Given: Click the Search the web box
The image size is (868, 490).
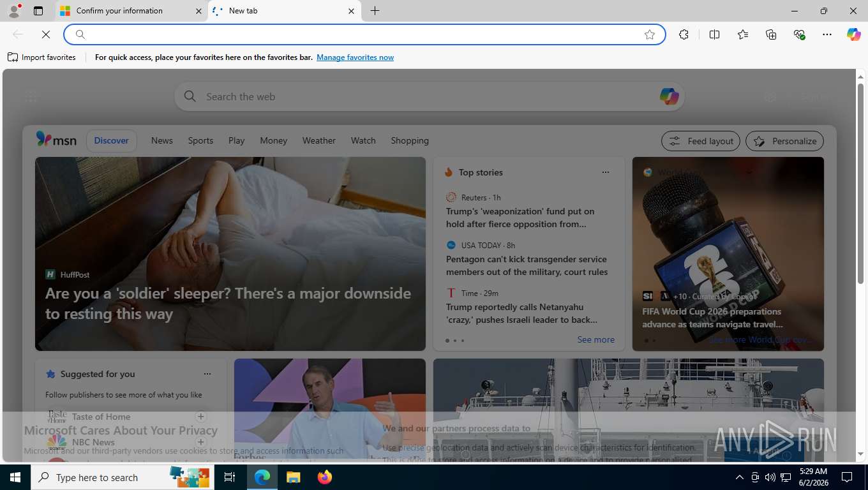Looking at the screenshot, I should (429, 96).
